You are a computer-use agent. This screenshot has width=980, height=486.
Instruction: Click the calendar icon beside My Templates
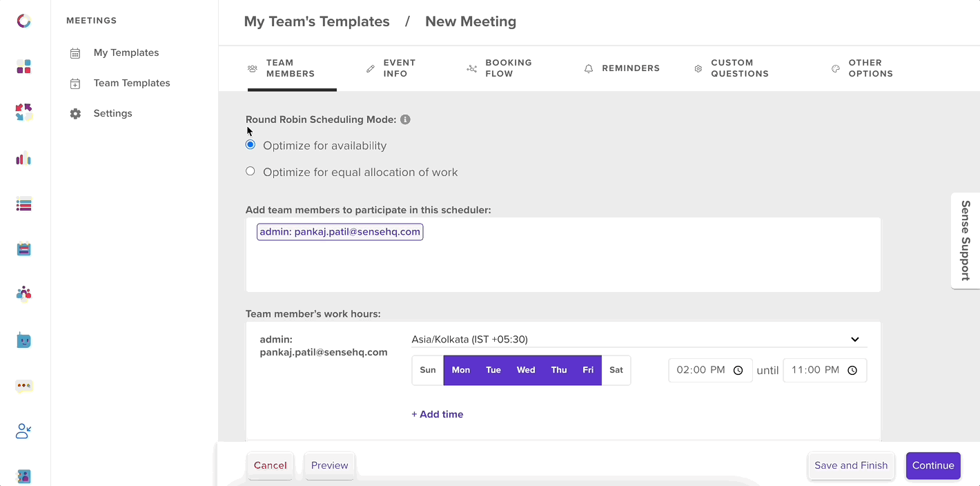tap(75, 53)
